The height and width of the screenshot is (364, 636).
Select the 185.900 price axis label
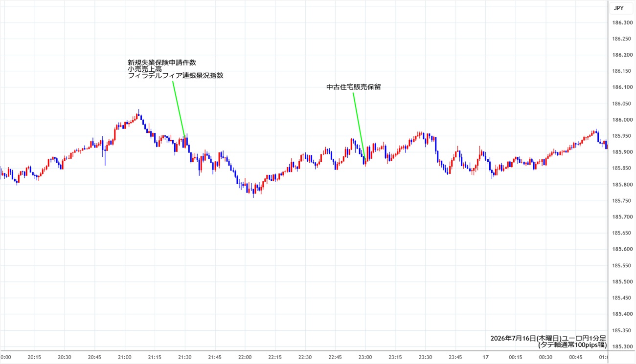621,152
